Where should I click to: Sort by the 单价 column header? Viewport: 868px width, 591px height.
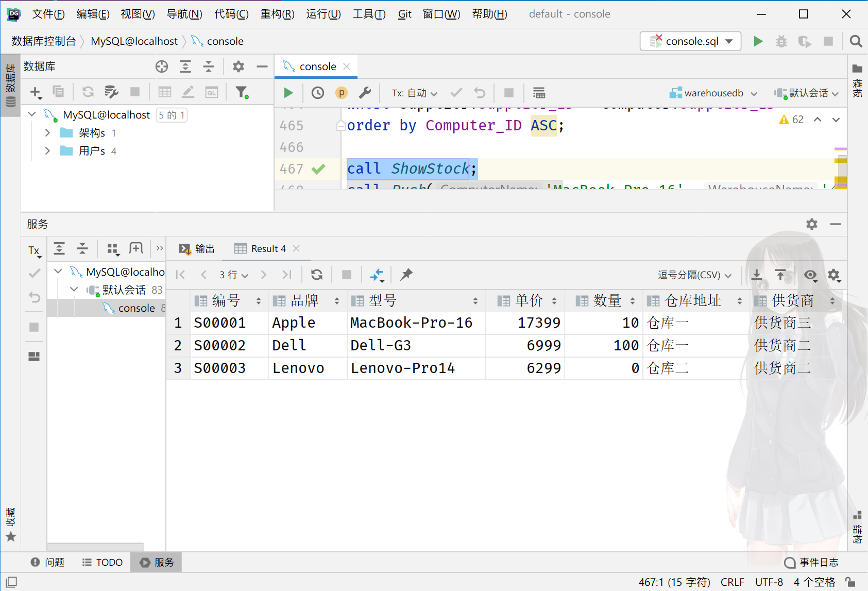(525, 301)
